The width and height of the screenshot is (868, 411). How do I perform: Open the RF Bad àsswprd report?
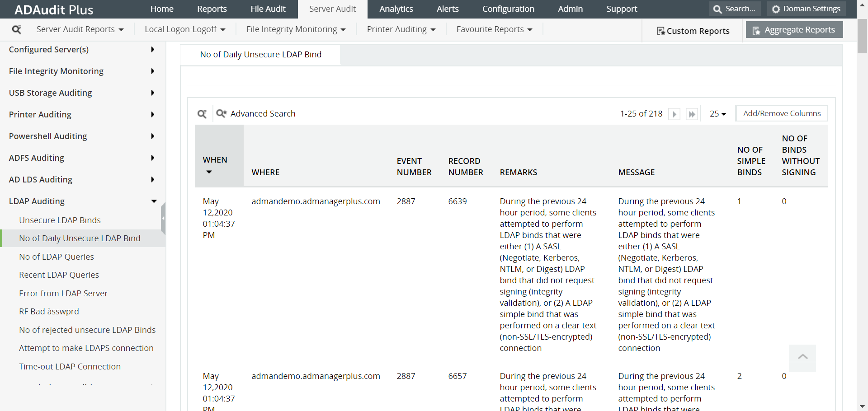(x=49, y=311)
